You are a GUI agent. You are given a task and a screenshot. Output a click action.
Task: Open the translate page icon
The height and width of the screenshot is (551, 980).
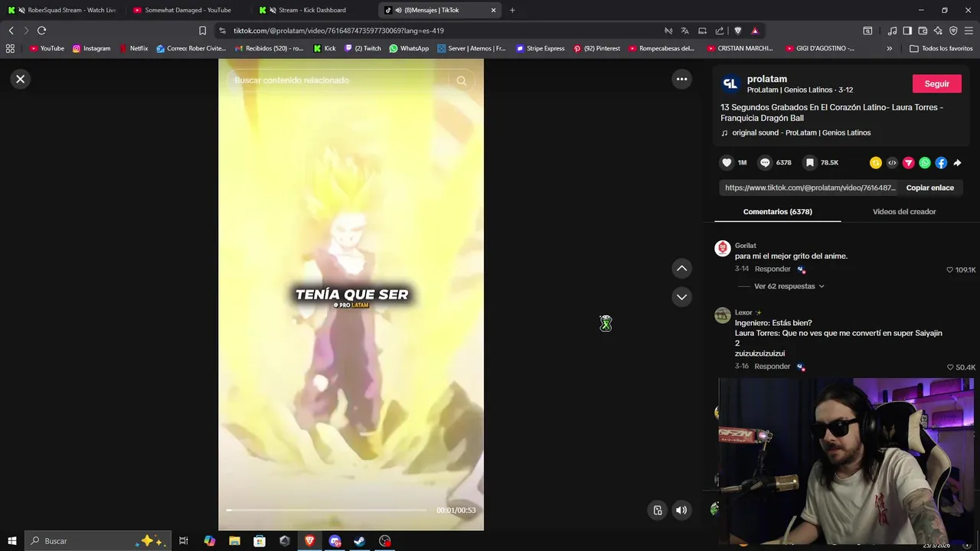point(684,31)
